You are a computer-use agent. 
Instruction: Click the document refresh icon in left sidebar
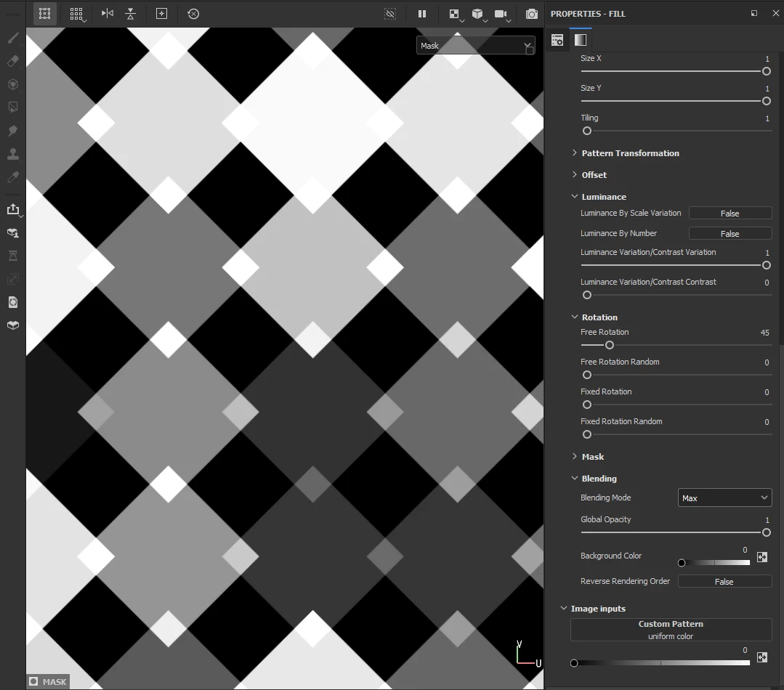13,301
